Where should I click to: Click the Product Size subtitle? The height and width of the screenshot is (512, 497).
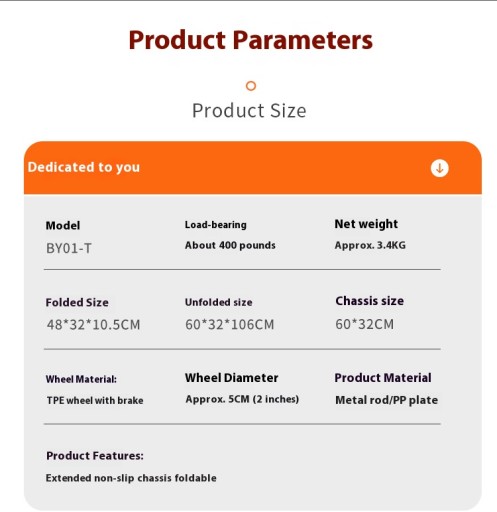249,110
